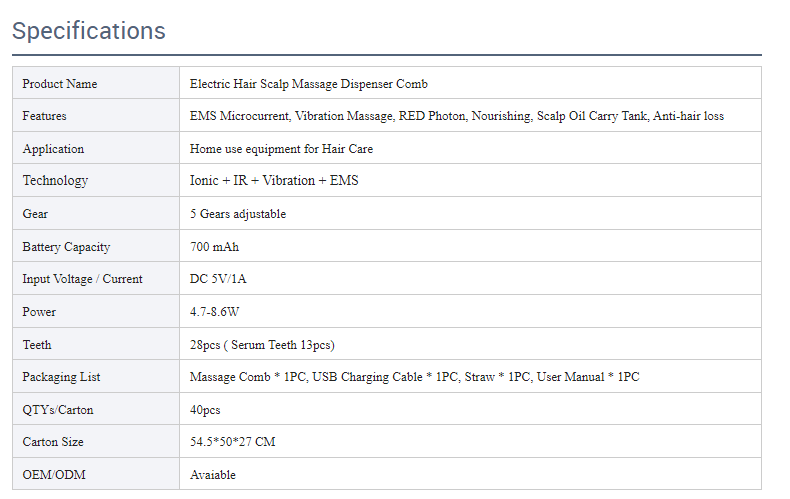Click the 28pcs Serum Teeth value
Screen dimensions: 790x499
(262, 345)
